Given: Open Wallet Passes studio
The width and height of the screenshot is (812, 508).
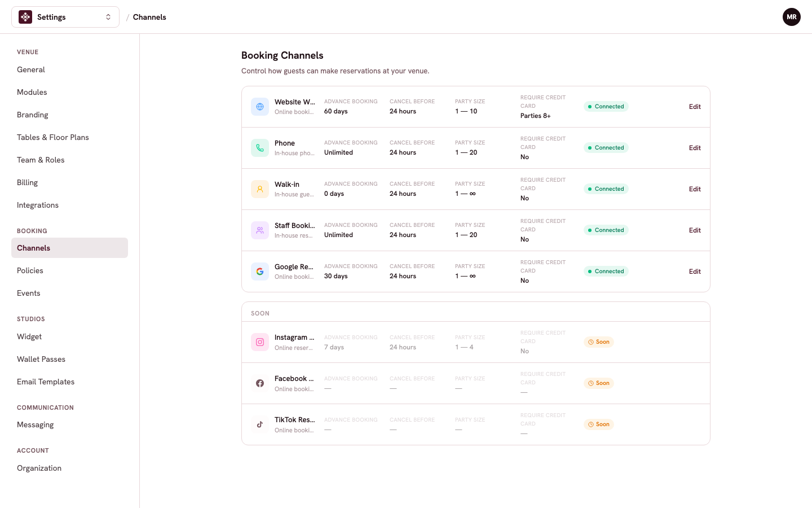Looking at the screenshot, I should pyautogui.click(x=69, y=359).
